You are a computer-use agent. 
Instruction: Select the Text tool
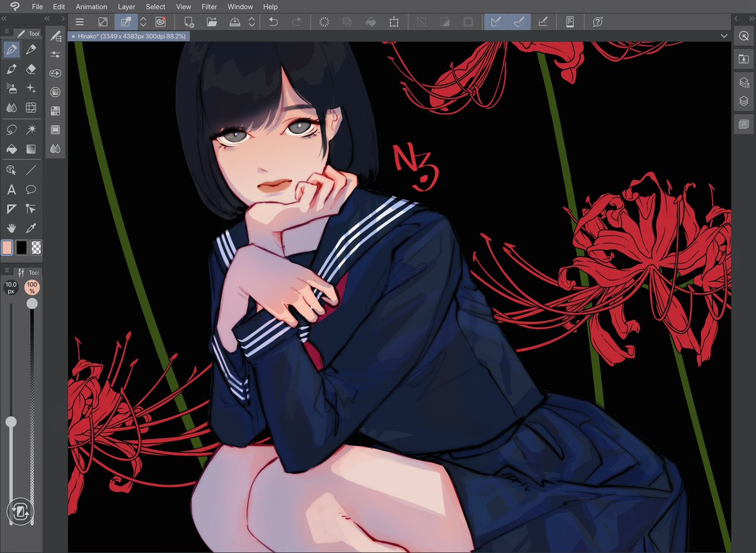pos(11,190)
